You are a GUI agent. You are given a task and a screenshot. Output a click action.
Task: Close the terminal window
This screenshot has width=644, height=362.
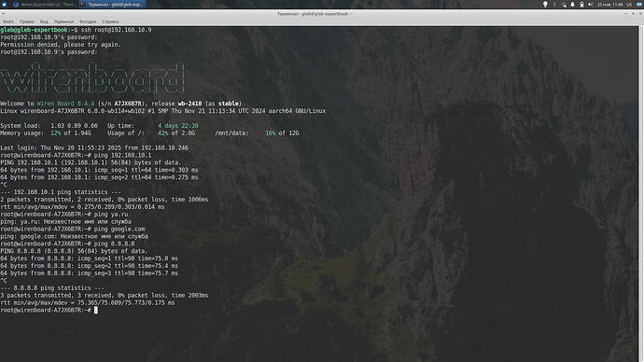click(x=640, y=14)
